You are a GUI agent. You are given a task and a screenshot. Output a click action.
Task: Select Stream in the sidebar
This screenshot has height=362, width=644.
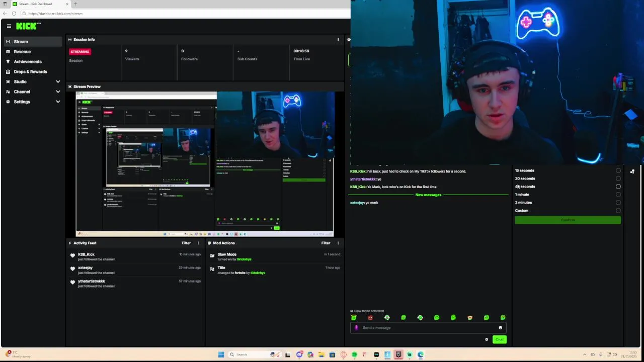[32, 42]
